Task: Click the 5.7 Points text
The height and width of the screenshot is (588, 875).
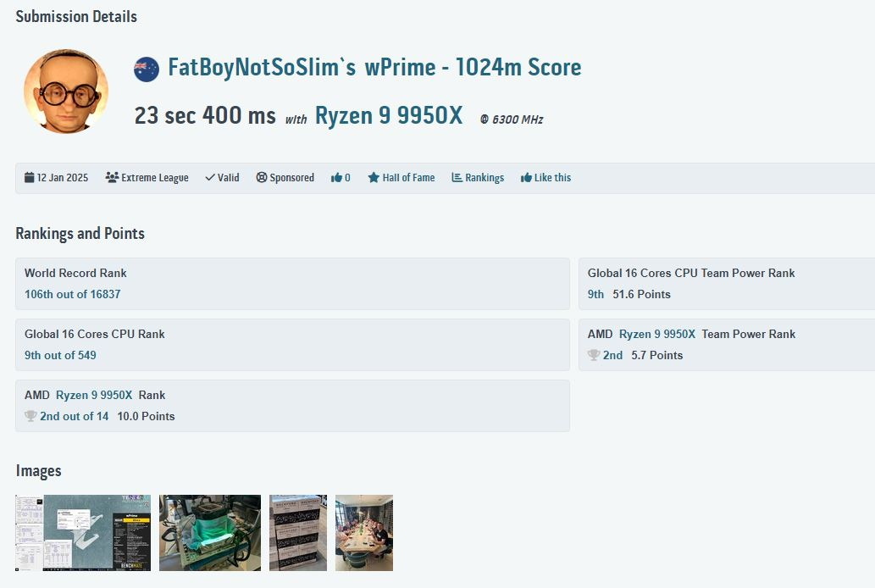Action: pyautogui.click(x=656, y=355)
